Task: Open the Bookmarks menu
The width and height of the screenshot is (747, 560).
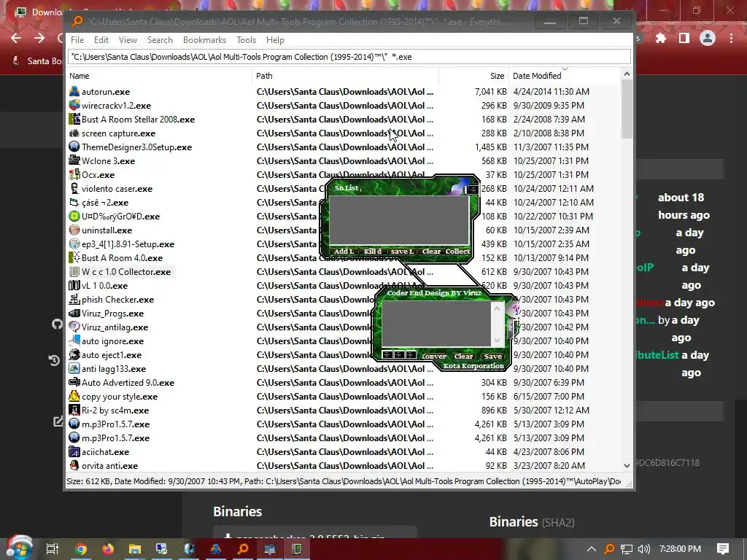Action: click(204, 40)
